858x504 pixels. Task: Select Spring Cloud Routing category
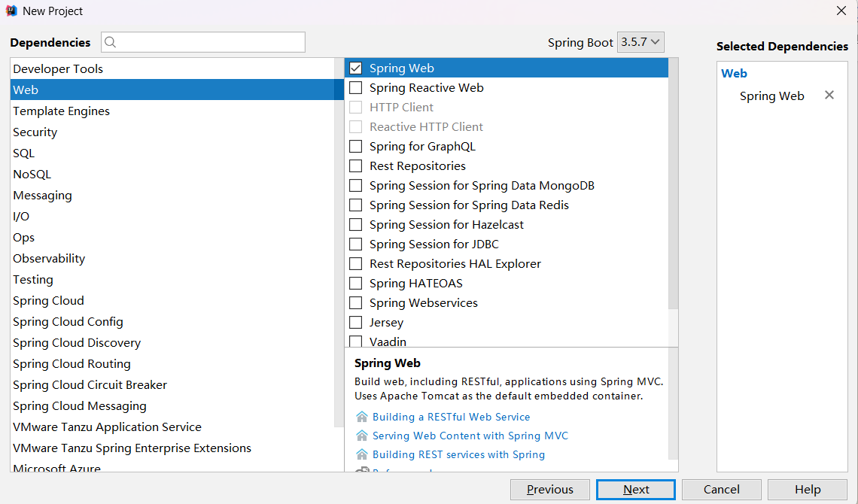point(172,363)
